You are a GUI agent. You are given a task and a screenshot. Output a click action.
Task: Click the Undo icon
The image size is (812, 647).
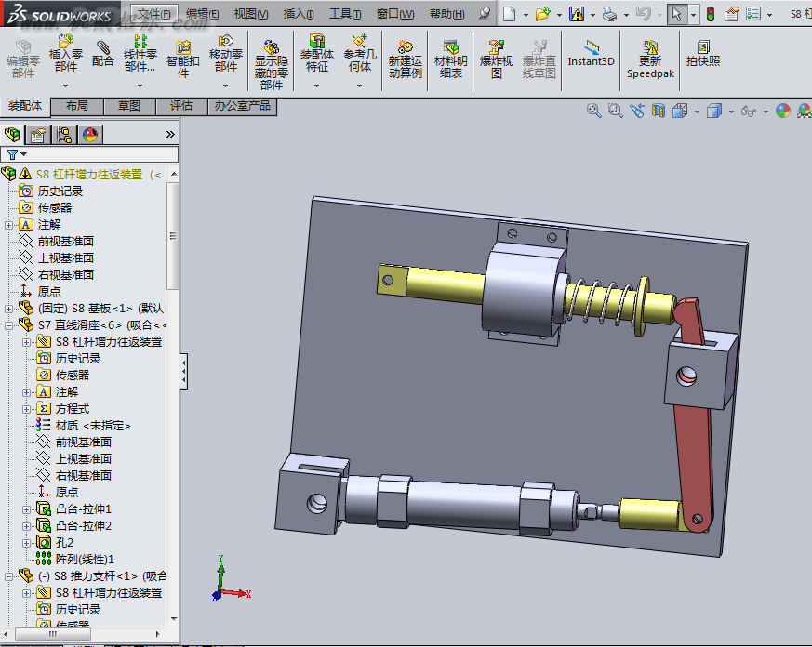coord(643,14)
